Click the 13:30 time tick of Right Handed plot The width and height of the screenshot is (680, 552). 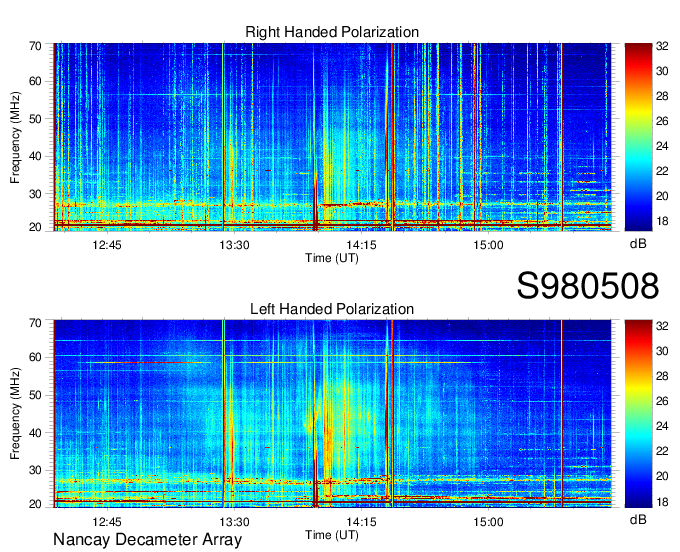coord(234,245)
